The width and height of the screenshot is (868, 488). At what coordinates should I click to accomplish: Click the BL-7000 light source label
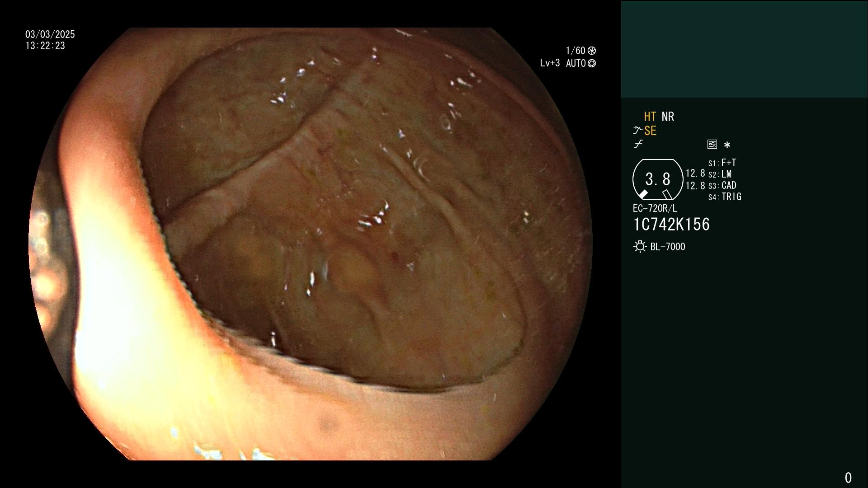click(668, 247)
